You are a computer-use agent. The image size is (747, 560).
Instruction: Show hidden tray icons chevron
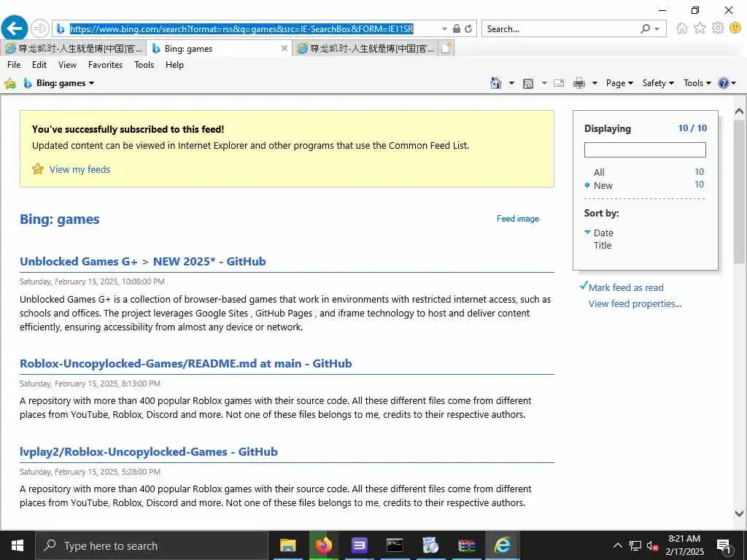tap(617, 545)
